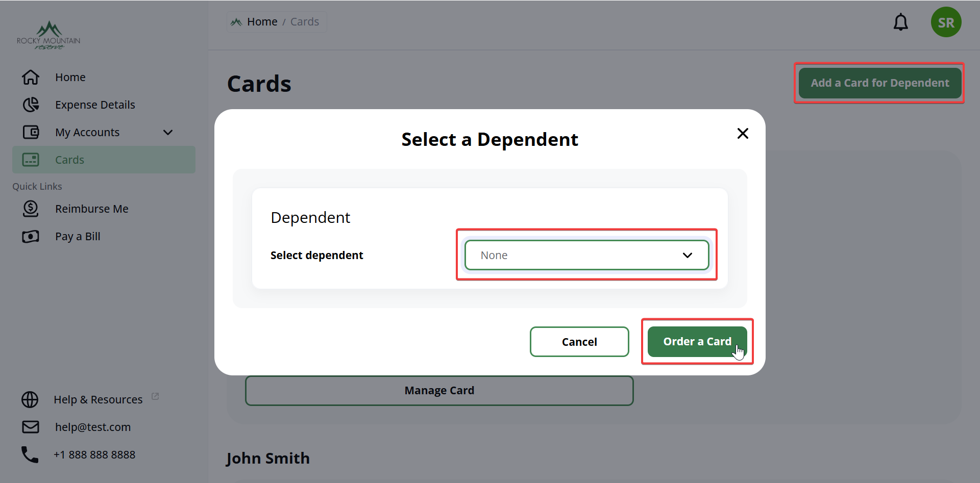This screenshot has width=980, height=483.
Task: Open the SR user avatar menu
Action: point(946,22)
